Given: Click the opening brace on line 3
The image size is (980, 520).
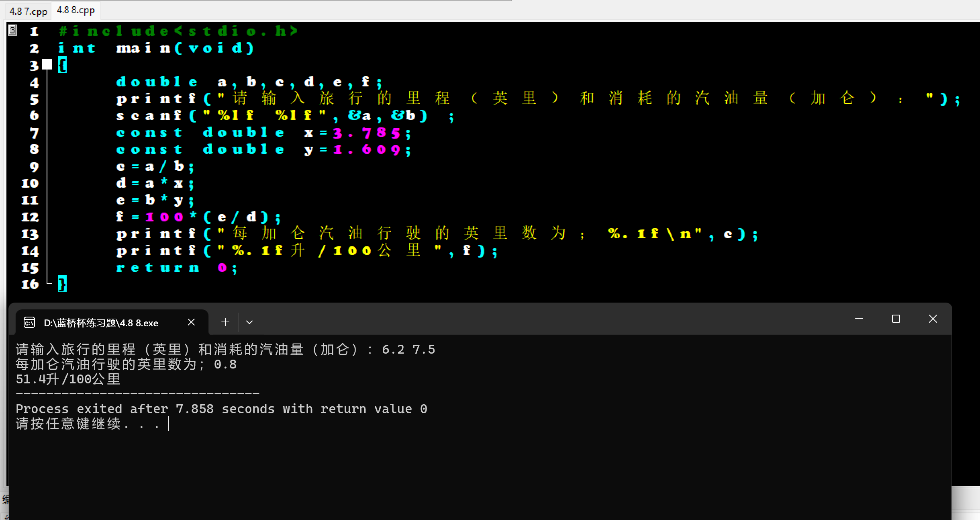Looking at the screenshot, I should (x=62, y=65).
